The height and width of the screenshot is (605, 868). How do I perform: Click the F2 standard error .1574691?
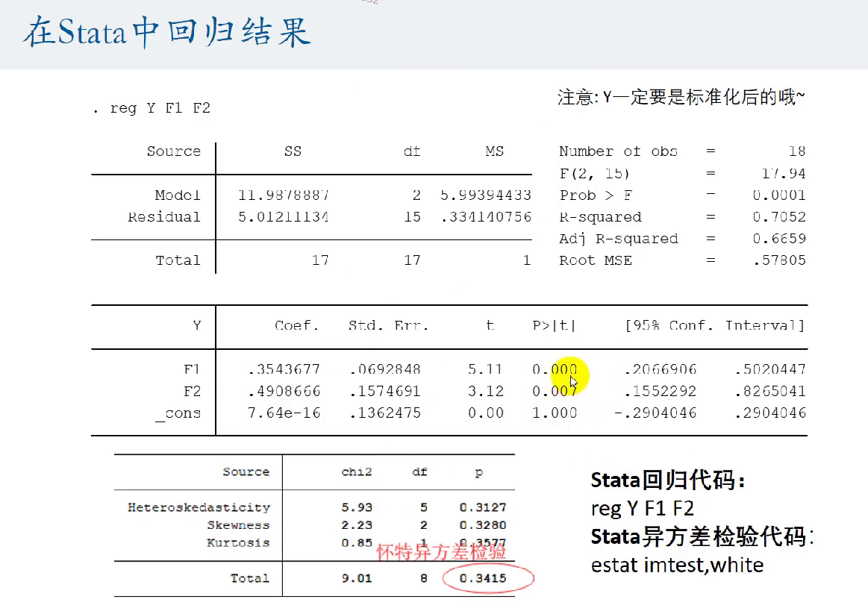(385, 392)
